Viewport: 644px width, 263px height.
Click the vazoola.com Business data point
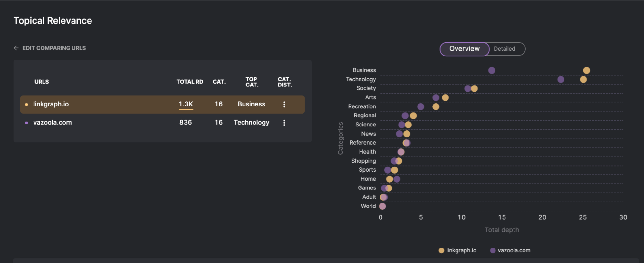pos(492,70)
